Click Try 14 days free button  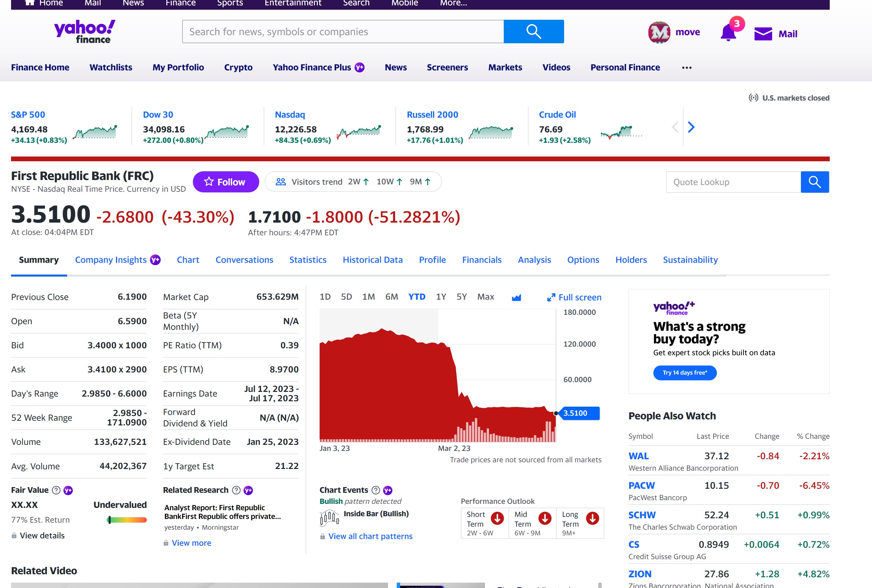(x=685, y=372)
